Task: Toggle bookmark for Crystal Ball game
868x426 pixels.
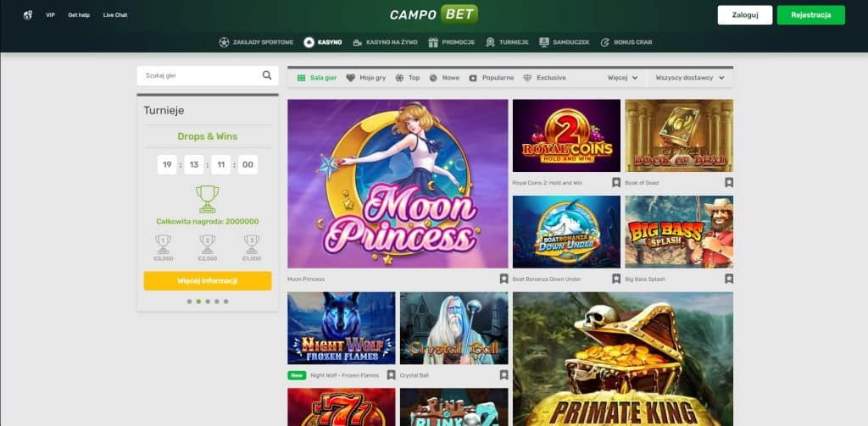Action: (x=504, y=375)
